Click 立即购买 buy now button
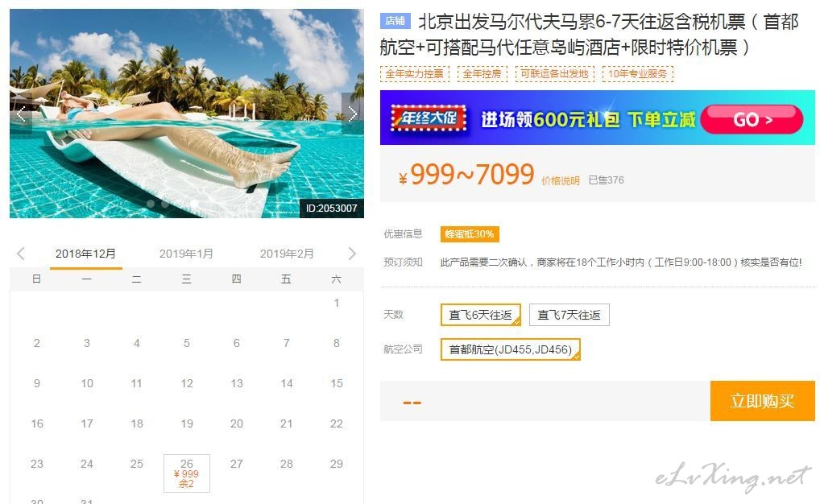Viewport: 820px width, 504px height. (x=763, y=401)
